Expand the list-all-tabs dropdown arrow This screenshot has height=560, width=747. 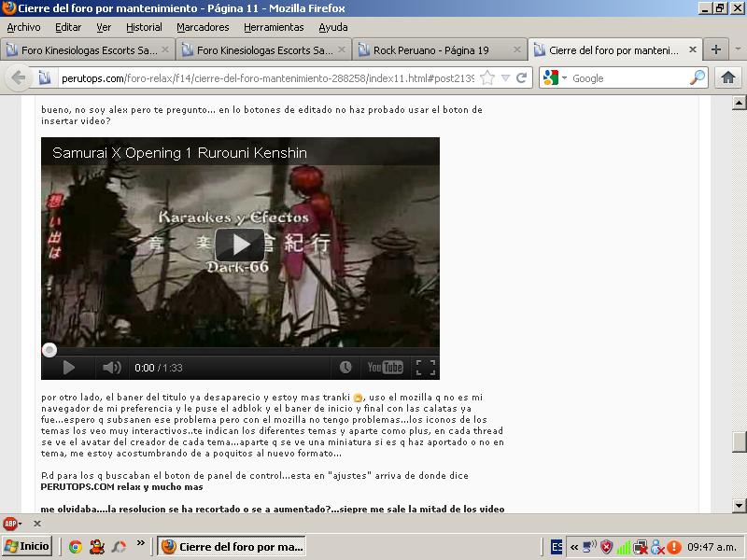(x=738, y=49)
